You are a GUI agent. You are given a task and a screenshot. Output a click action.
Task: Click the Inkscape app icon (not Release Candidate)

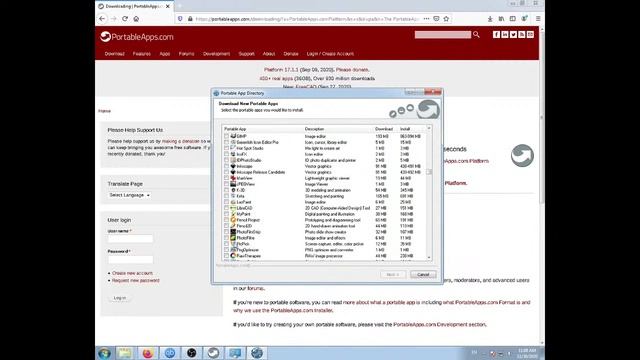pyautogui.click(x=233, y=166)
